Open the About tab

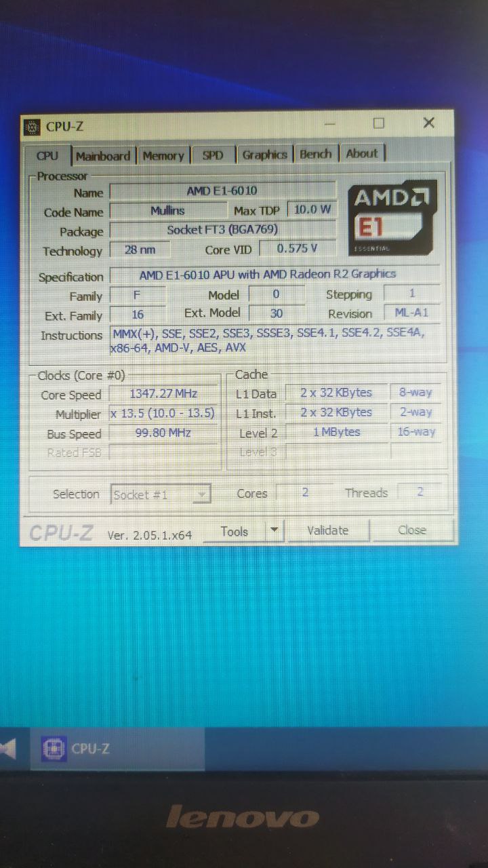pyautogui.click(x=362, y=153)
